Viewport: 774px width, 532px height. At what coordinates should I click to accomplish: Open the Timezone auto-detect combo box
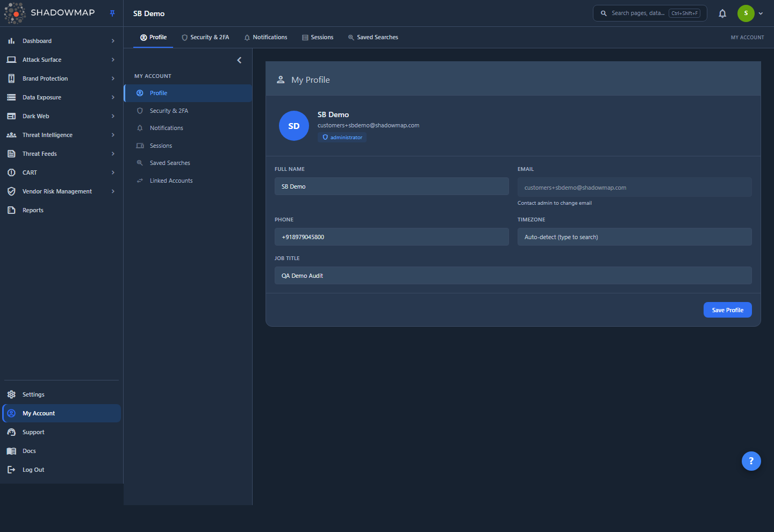[x=635, y=237]
